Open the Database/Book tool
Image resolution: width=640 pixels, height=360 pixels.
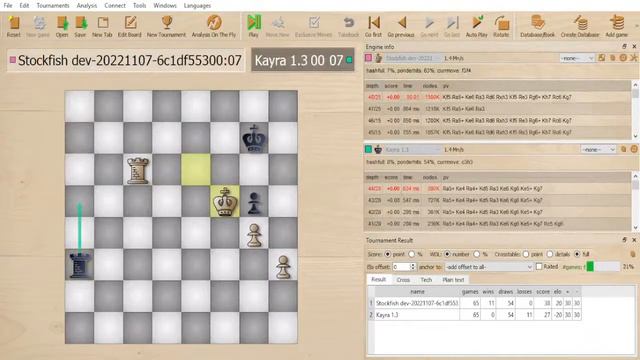tap(538, 26)
